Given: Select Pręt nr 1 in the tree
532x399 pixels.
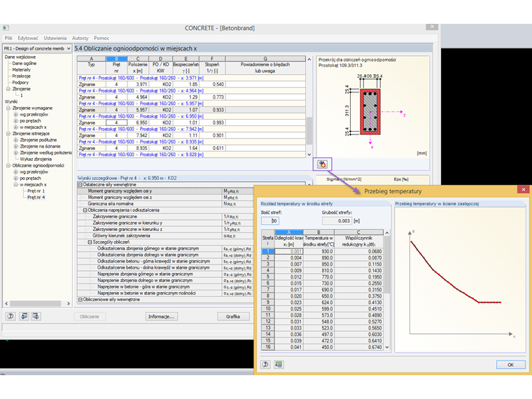Looking at the screenshot, I should [36, 190].
